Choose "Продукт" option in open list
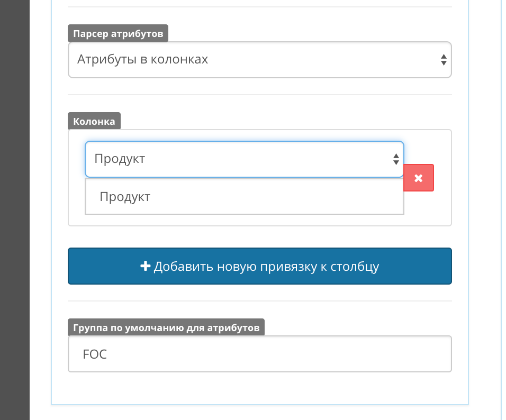 125,197
